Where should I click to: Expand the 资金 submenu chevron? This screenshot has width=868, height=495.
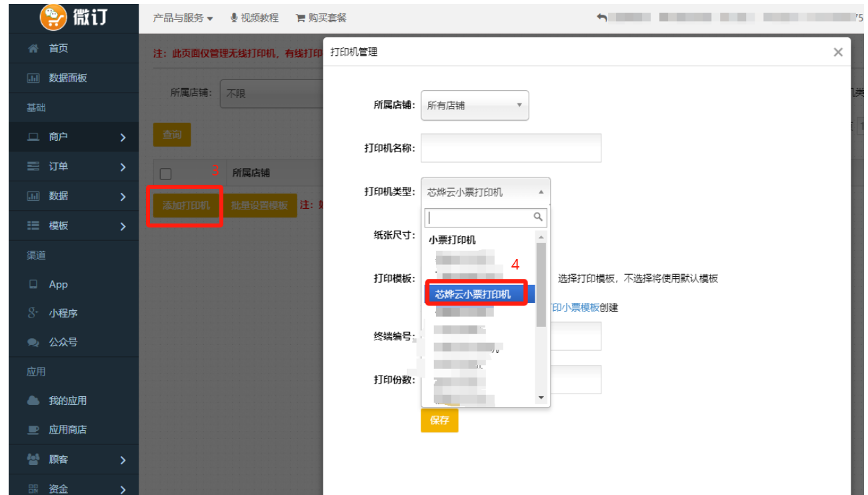pyautogui.click(x=123, y=489)
